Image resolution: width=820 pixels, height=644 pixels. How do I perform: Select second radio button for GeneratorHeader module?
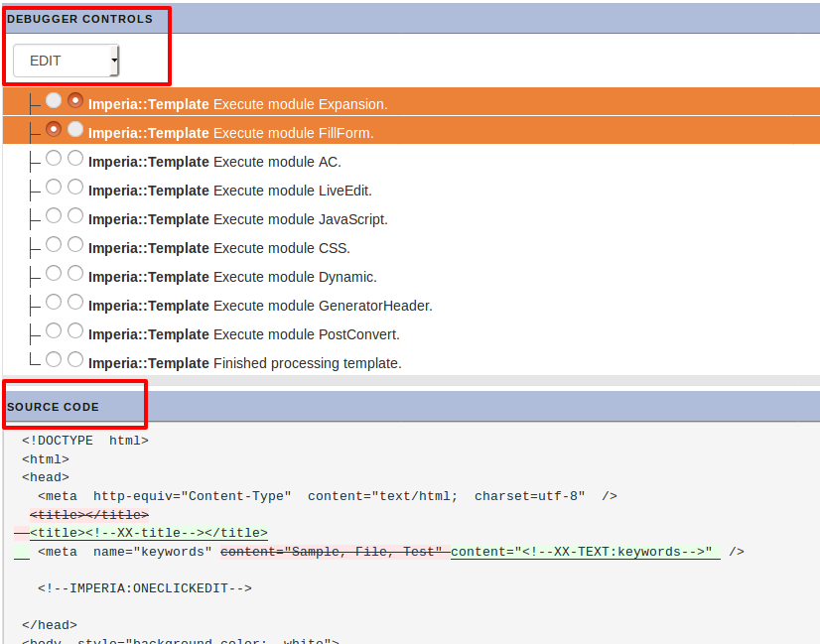[75, 302]
